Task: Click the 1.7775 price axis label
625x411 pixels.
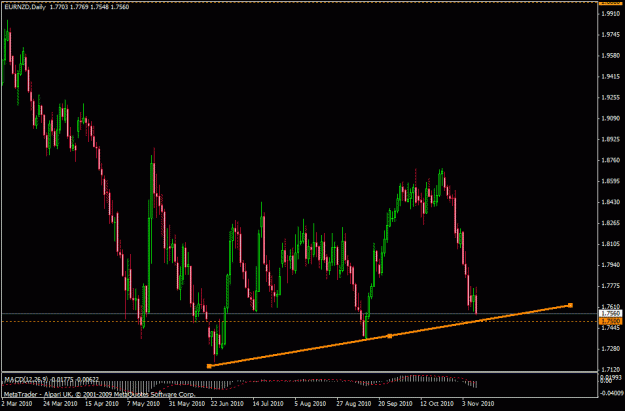Action: pyautogui.click(x=610, y=286)
